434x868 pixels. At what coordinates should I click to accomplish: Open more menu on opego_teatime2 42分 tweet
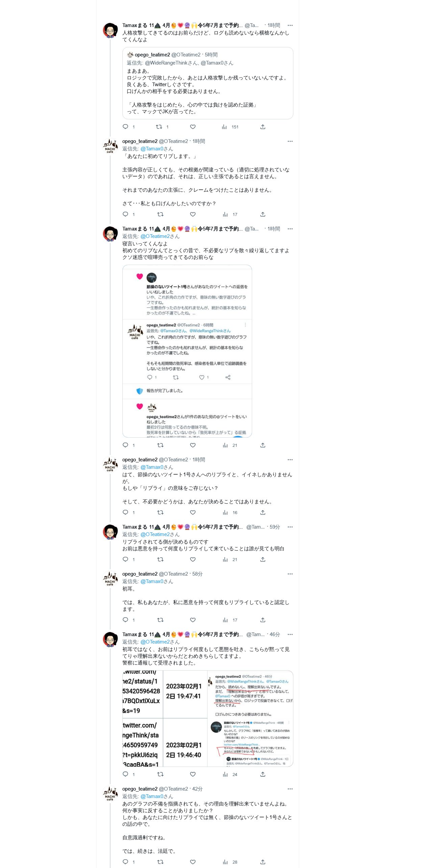(x=290, y=789)
